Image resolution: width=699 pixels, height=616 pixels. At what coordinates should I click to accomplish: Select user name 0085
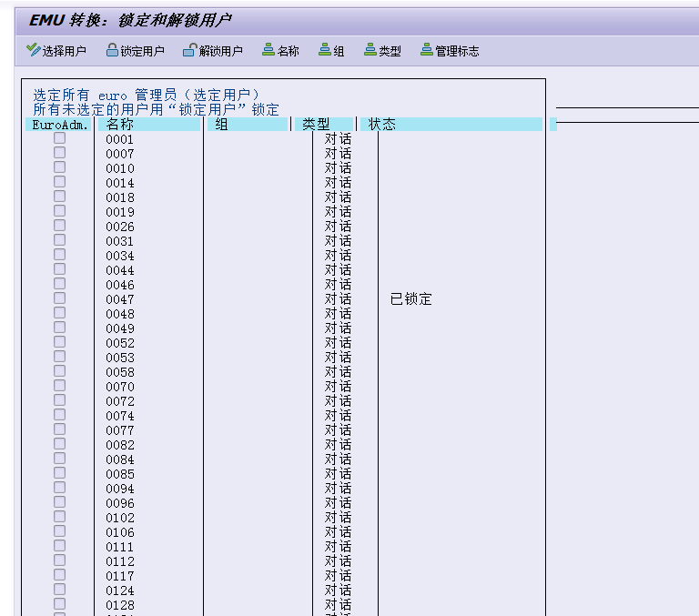click(x=120, y=474)
